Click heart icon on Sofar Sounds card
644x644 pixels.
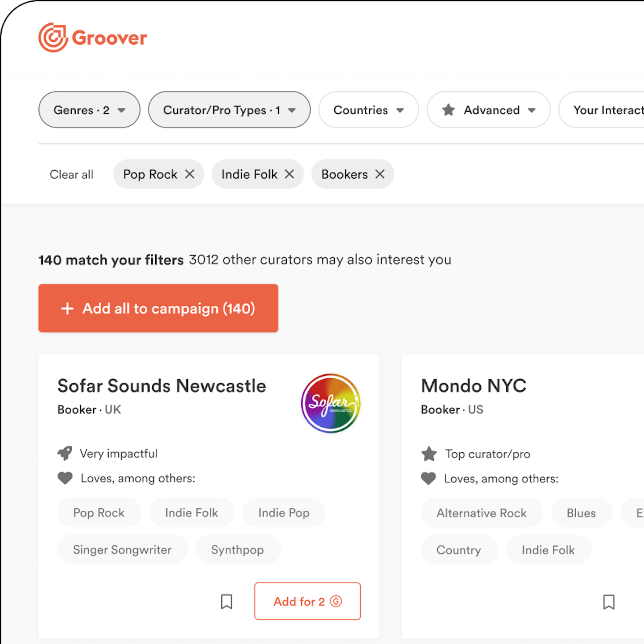[65, 478]
